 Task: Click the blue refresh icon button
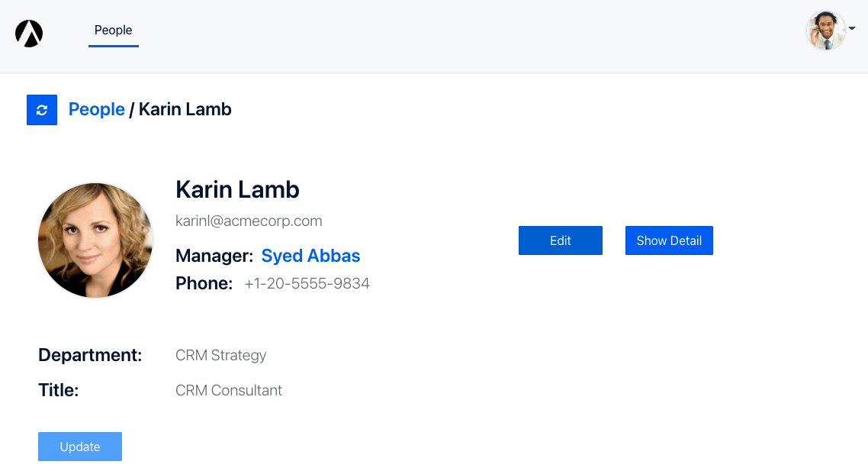click(42, 110)
